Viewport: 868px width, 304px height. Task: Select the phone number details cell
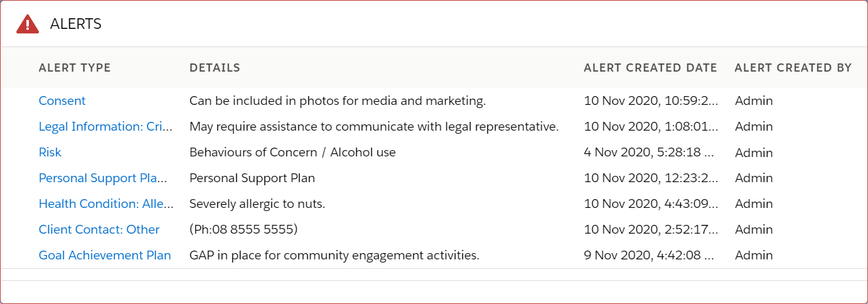pos(244,229)
